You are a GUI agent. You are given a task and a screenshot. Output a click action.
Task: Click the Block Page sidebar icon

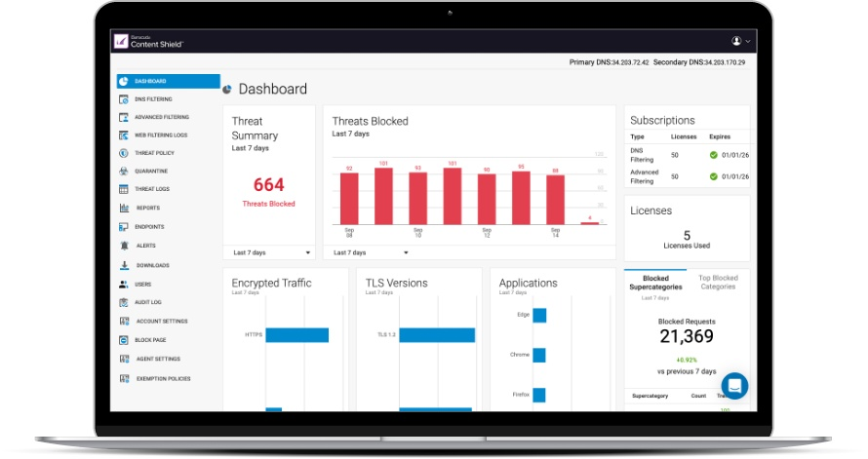tap(124, 340)
